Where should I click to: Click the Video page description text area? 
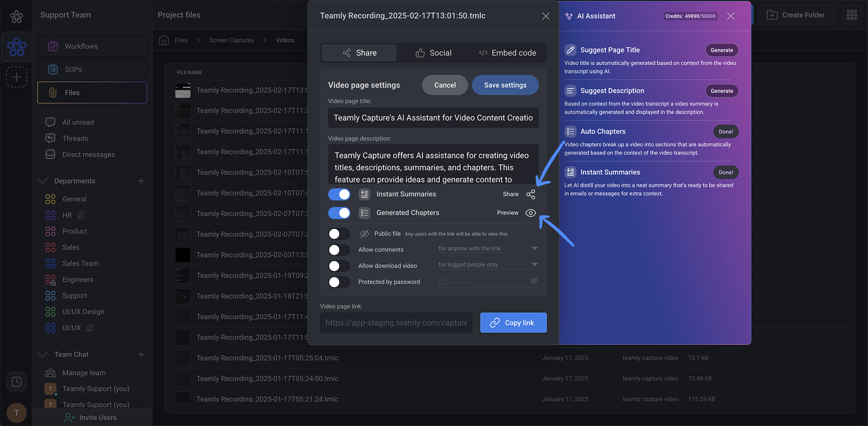pos(433,164)
